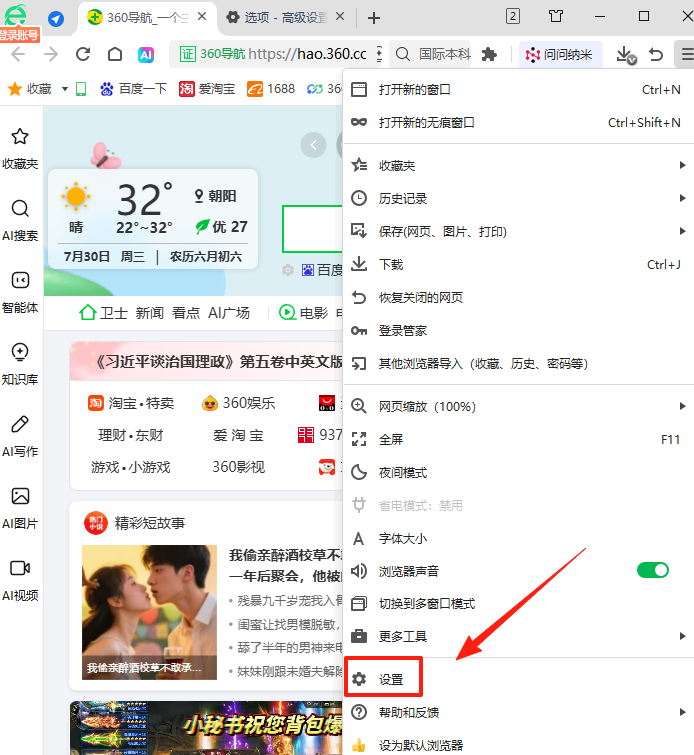
Task: Click the tab count indicator icon
Action: pyautogui.click(x=513, y=16)
